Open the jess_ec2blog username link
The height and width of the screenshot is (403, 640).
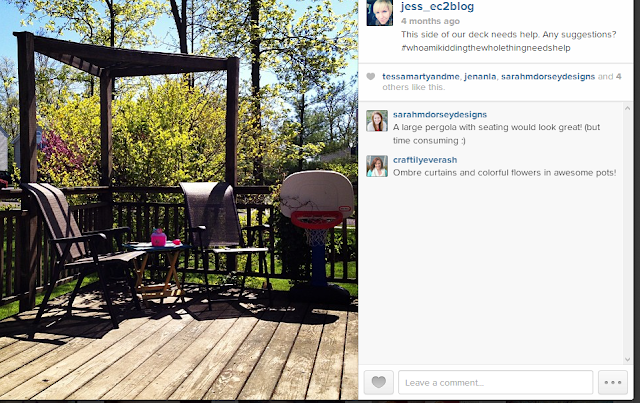437,7
